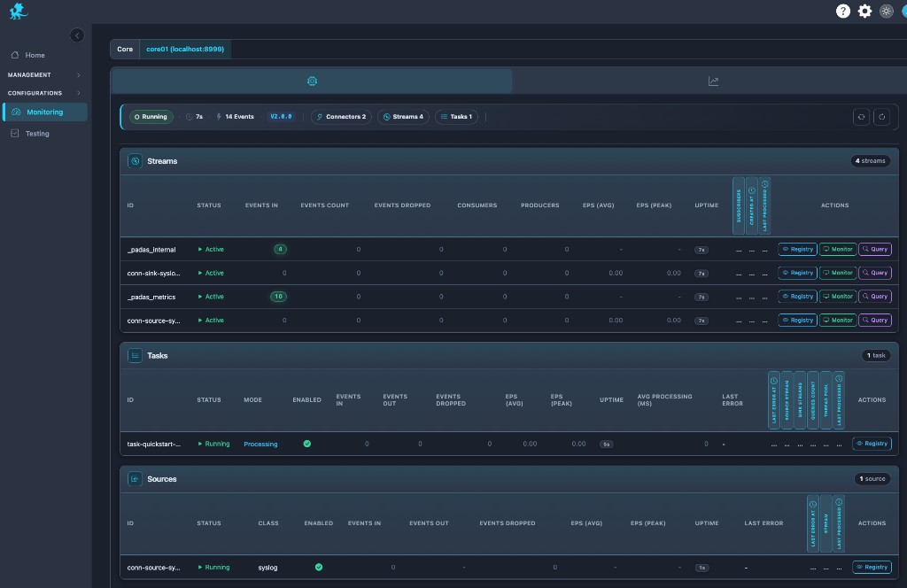Screen dimensions: 907x588
Task: Click Events In badge 4 for _padas_internal
Action: click(x=280, y=249)
